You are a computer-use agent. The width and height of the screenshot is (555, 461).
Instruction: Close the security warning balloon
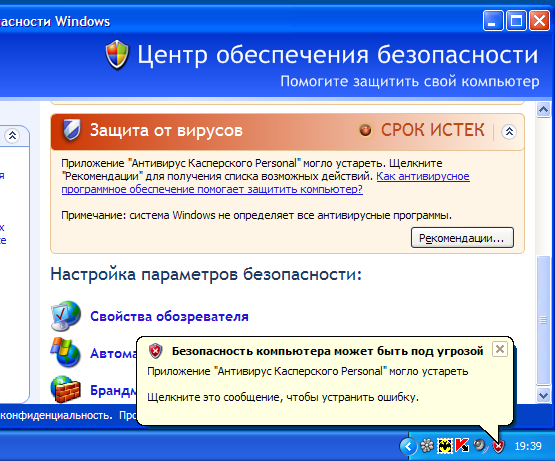500,349
